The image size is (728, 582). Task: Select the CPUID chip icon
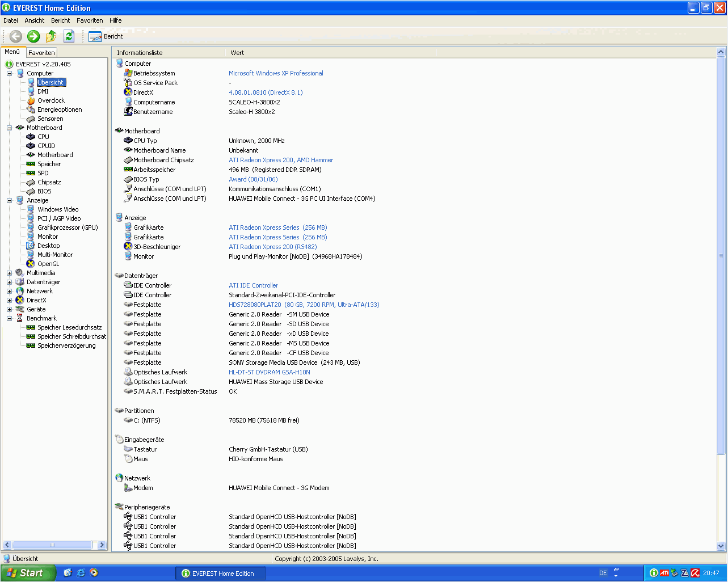[31, 146]
